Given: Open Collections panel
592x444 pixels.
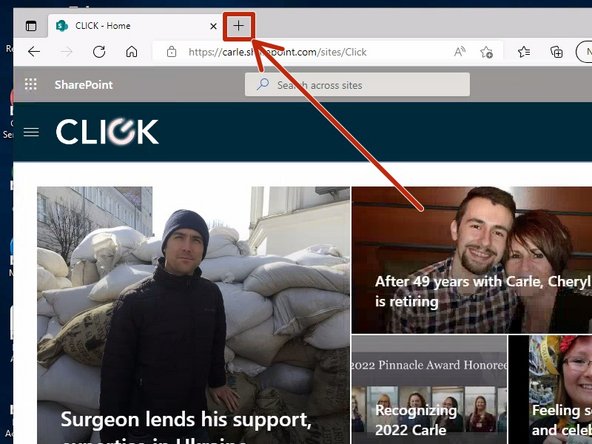Looking at the screenshot, I should (557, 52).
